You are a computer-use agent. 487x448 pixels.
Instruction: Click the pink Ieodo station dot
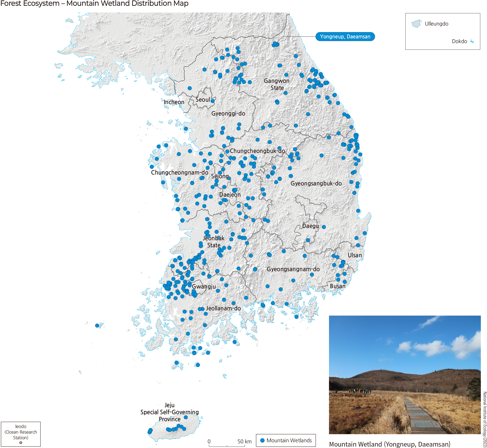point(21,443)
